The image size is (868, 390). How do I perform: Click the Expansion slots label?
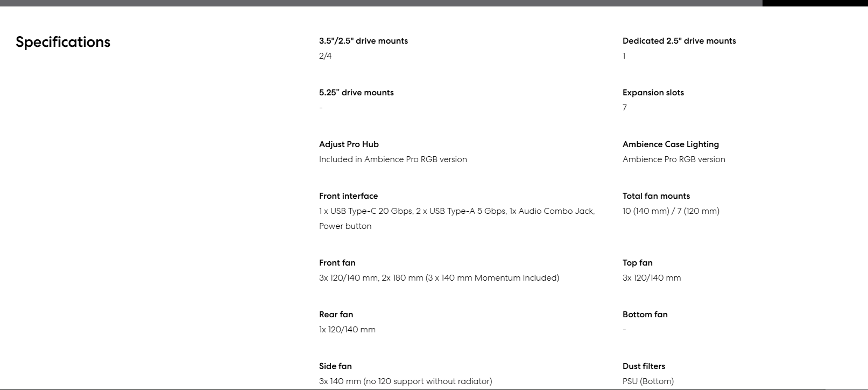click(x=653, y=93)
